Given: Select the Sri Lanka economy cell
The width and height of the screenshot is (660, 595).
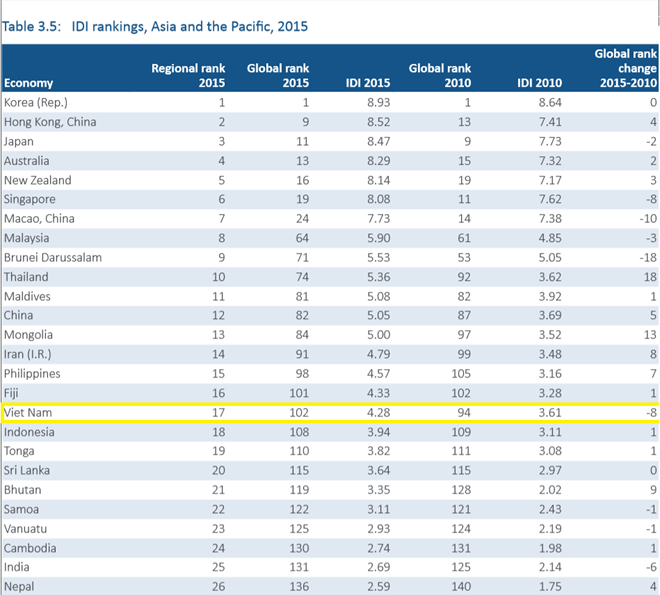Looking at the screenshot, I should point(27,470).
